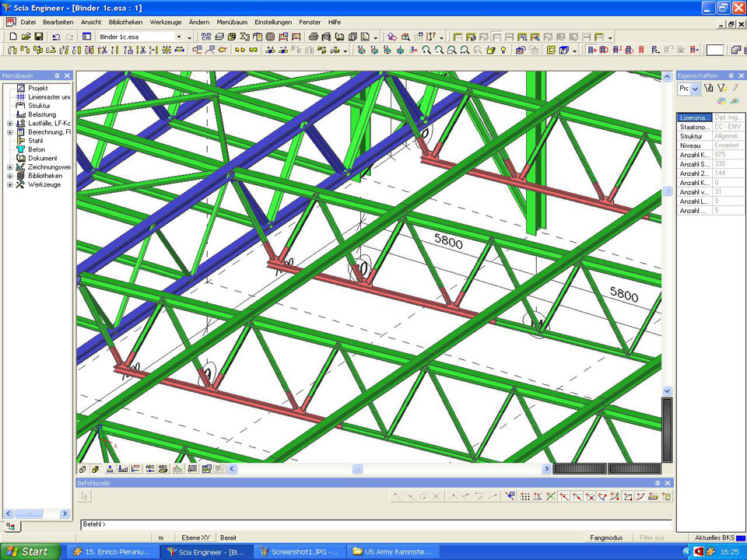747x560 pixels.
Task: Click the Print icon in the toolbar
Action: point(314,37)
